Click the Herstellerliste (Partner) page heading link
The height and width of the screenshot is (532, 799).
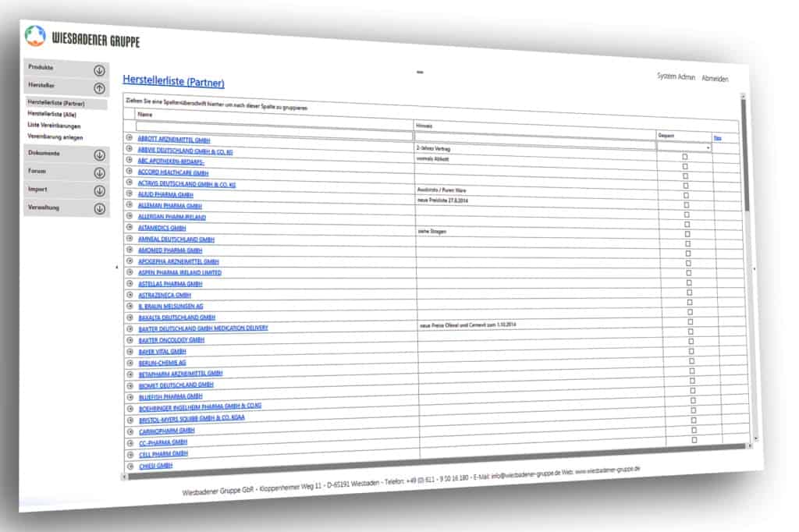click(173, 81)
